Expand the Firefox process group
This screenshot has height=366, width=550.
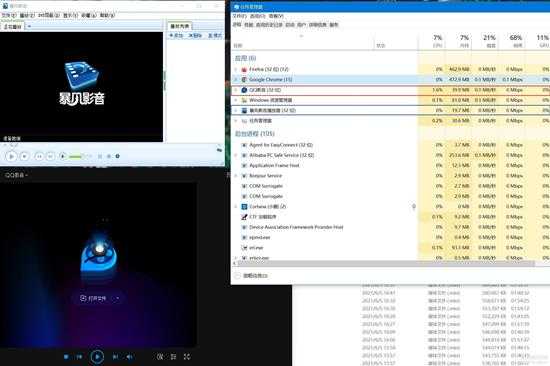tap(236, 69)
